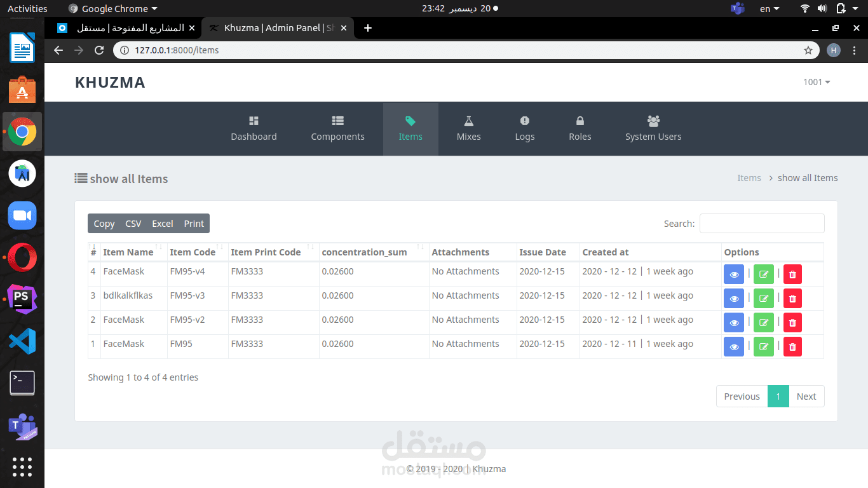Image resolution: width=868 pixels, height=488 pixels.
Task: Delete the item with code FM95
Action: [x=792, y=347]
